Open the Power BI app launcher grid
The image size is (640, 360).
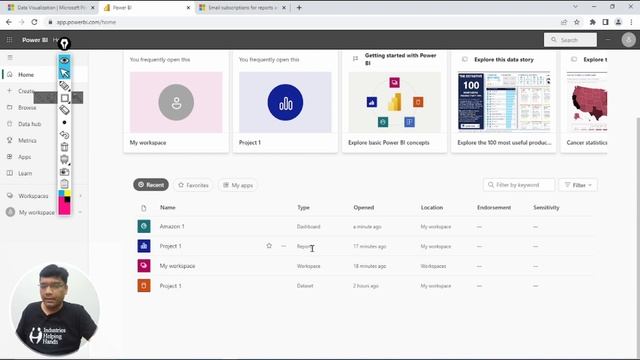click(9, 40)
